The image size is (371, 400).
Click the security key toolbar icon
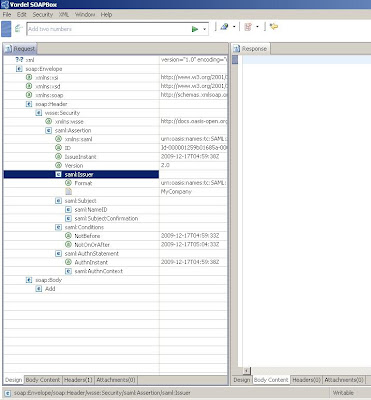(x=224, y=27)
